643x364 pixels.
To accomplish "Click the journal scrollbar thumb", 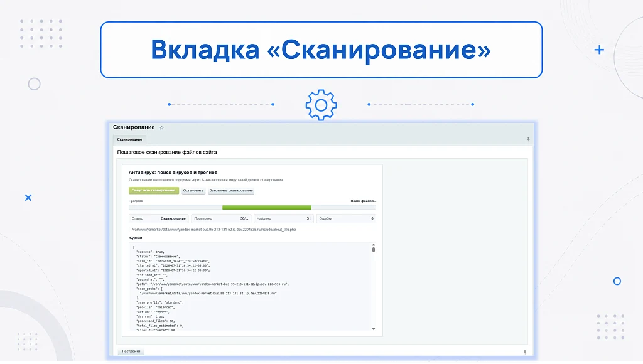I will (x=373, y=249).
